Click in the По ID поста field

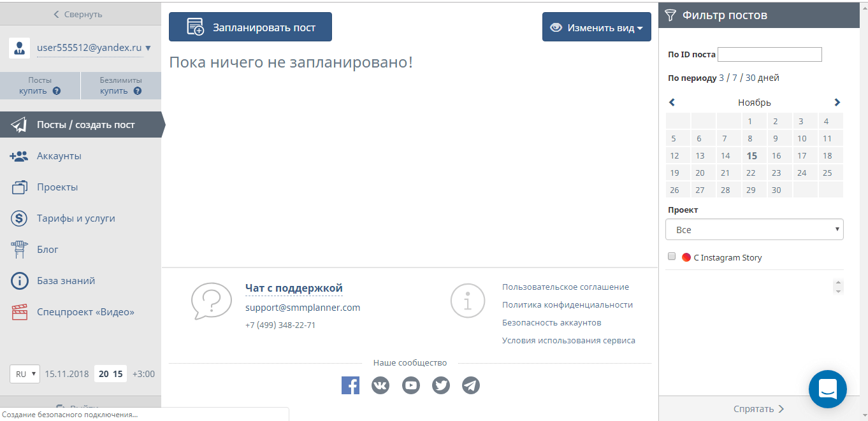(770, 55)
